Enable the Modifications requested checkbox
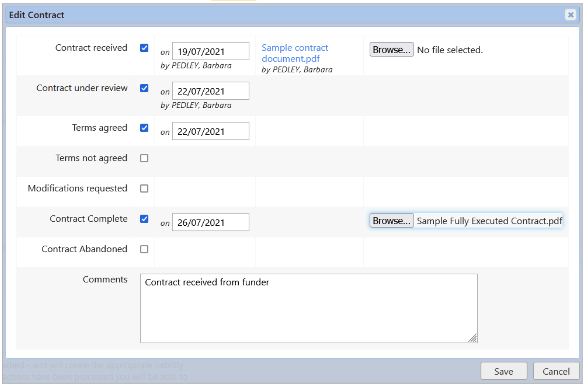588x388 pixels. click(144, 189)
